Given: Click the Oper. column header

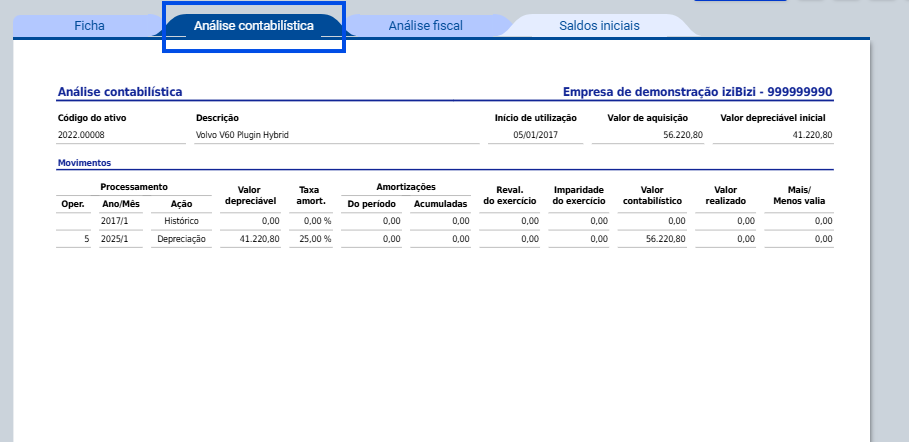Looking at the screenshot, I should (x=73, y=204).
